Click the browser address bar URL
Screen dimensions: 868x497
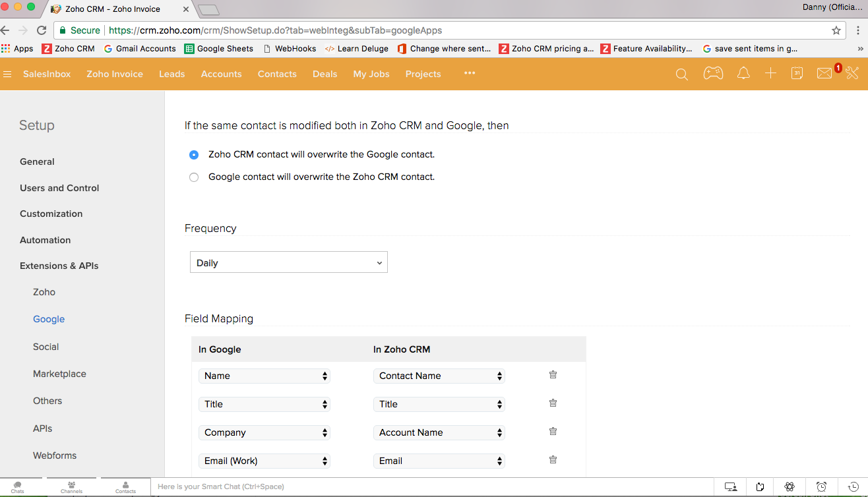[x=275, y=30]
